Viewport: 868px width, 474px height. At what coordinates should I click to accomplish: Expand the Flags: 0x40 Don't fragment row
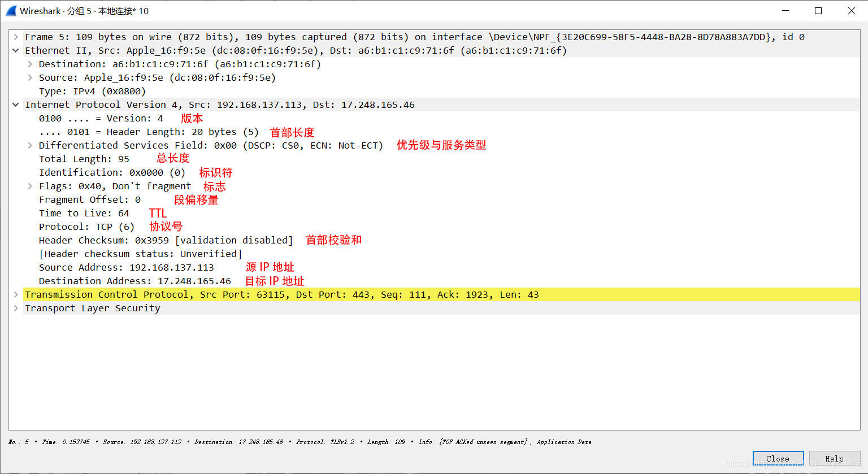click(x=29, y=186)
